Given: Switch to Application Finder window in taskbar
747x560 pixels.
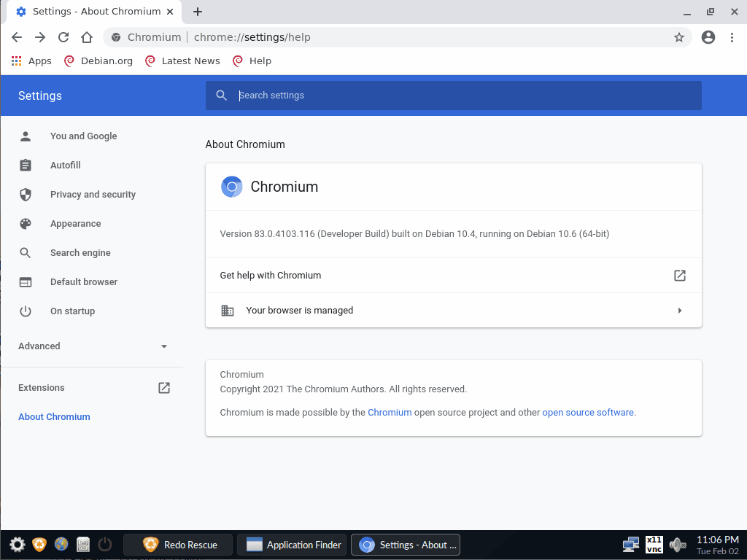Looking at the screenshot, I should 292,544.
